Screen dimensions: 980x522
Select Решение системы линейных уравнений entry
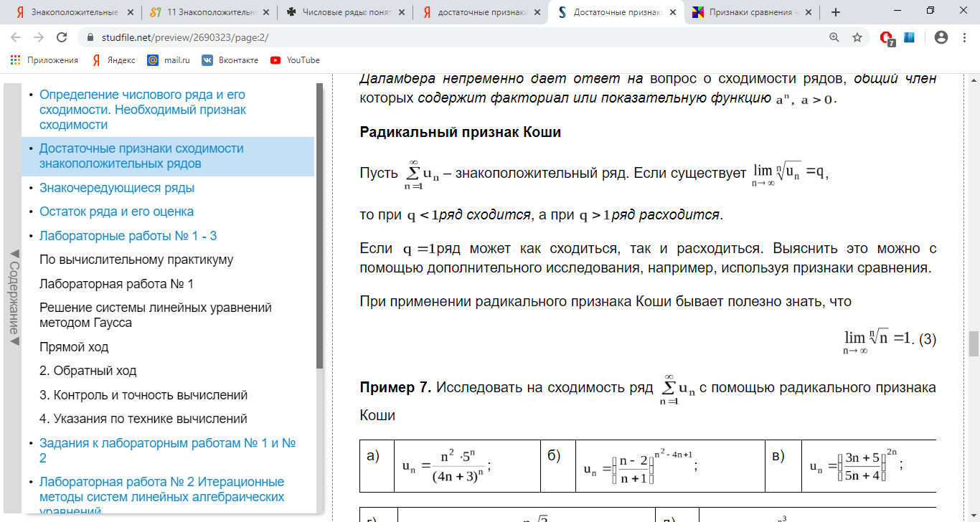(156, 315)
